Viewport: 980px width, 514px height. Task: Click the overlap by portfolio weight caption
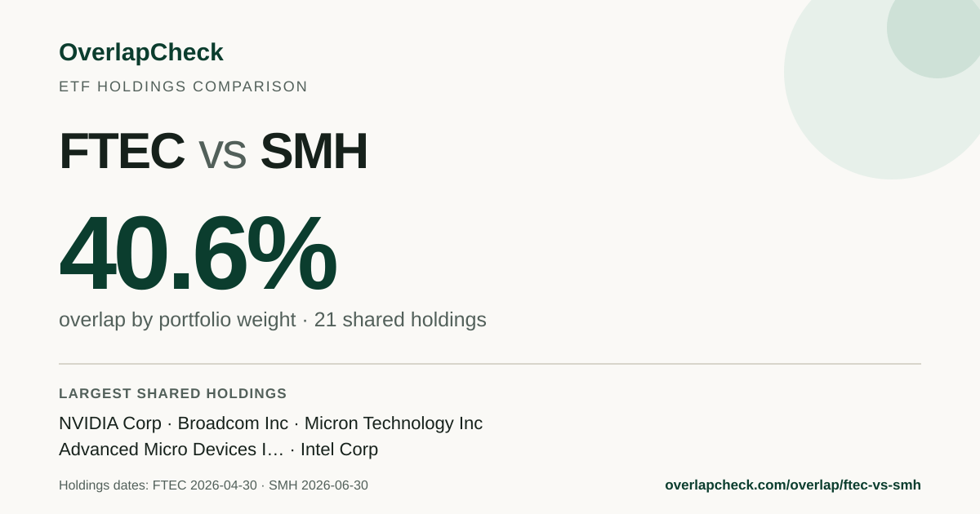click(177, 320)
